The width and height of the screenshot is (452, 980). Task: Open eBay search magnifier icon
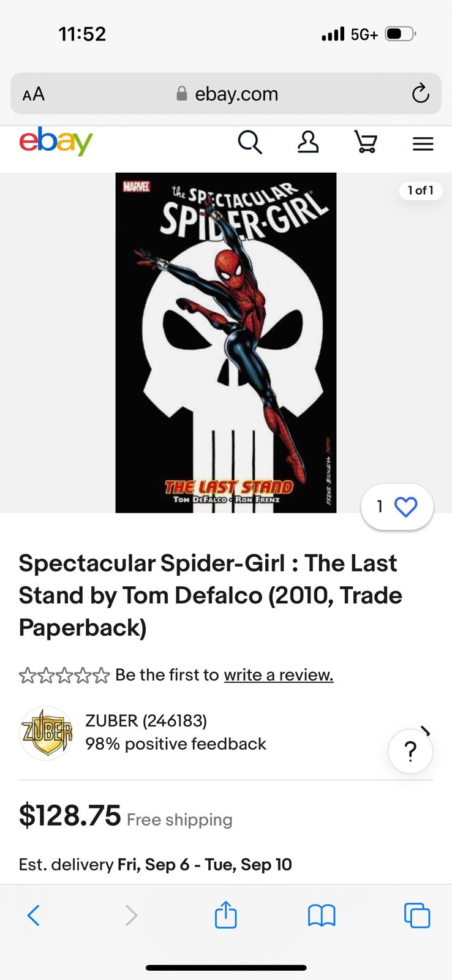click(x=250, y=143)
